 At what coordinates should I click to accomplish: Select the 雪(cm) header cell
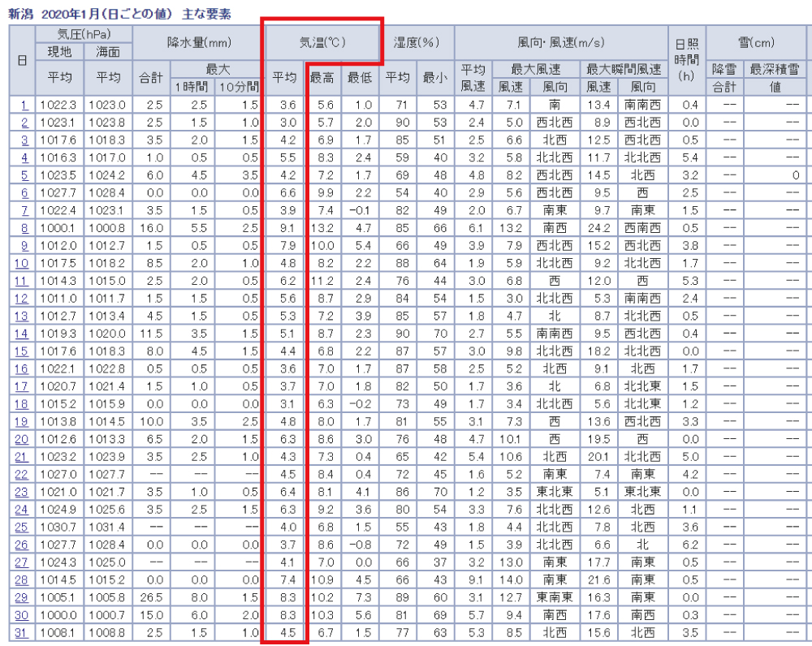(757, 42)
